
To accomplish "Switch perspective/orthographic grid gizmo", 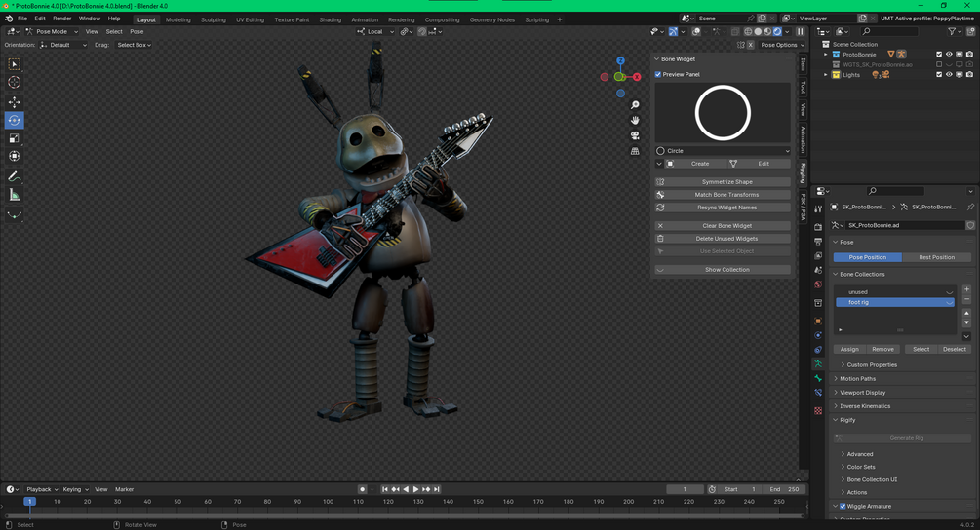I will pos(635,151).
